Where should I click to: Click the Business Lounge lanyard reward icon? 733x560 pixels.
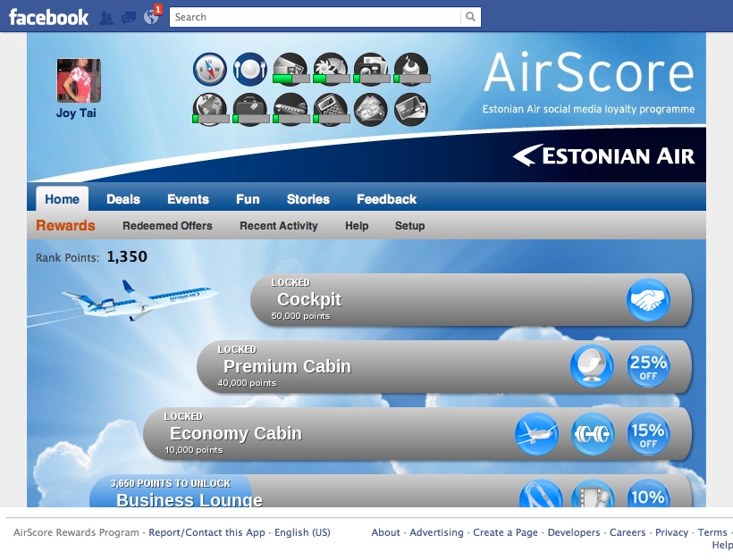[541, 494]
